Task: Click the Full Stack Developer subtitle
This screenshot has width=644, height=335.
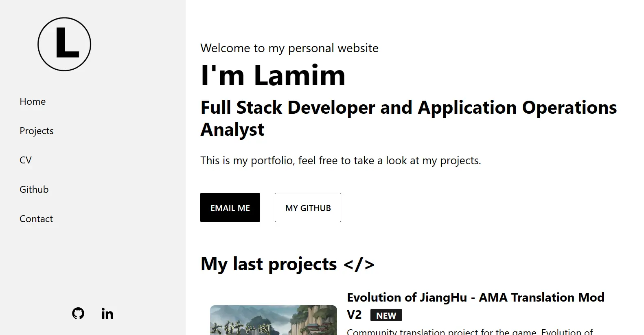Action: 408,118
